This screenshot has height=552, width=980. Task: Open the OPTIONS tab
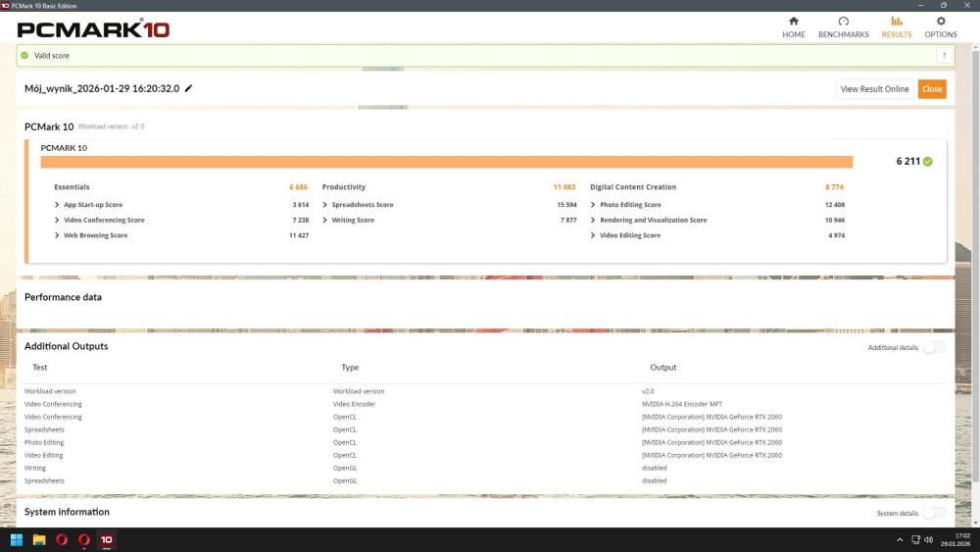click(x=941, y=27)
